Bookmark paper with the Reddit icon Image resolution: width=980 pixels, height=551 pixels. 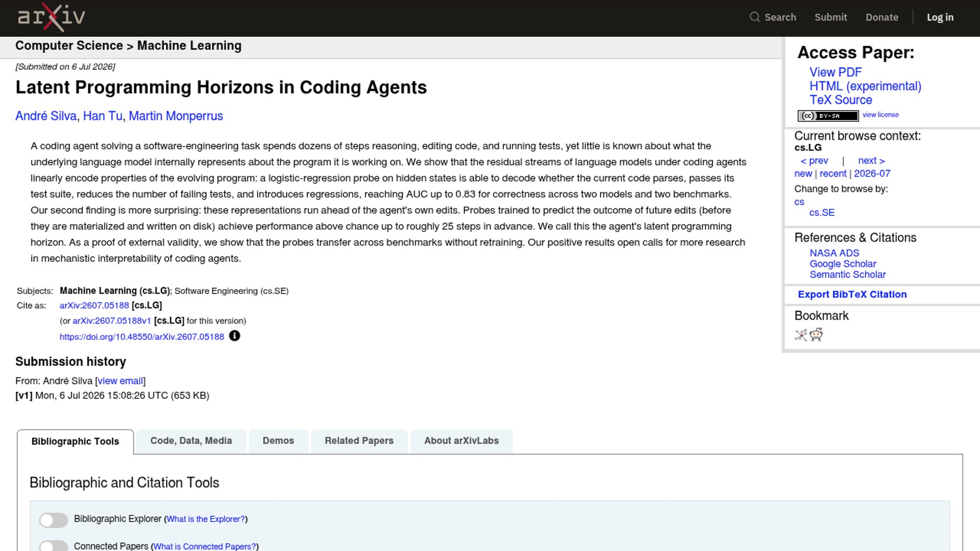816,335
